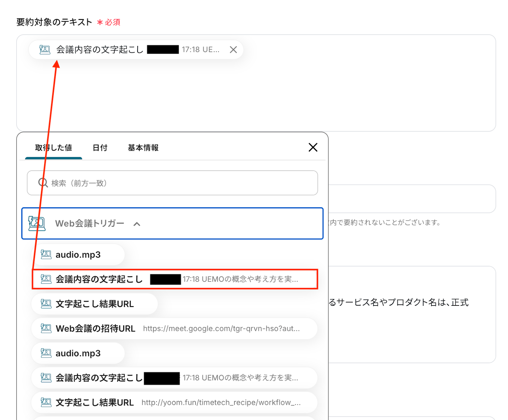Click the icon beside Web会議の招待URL
This screenshot has width=508, height=420.
pyautogui.click(x=46, y=329)
